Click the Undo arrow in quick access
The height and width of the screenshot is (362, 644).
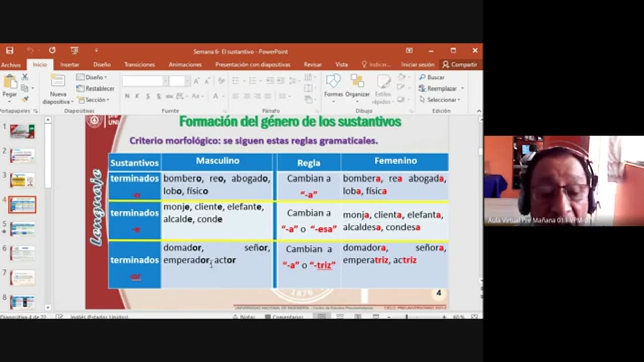coord(30,51)
